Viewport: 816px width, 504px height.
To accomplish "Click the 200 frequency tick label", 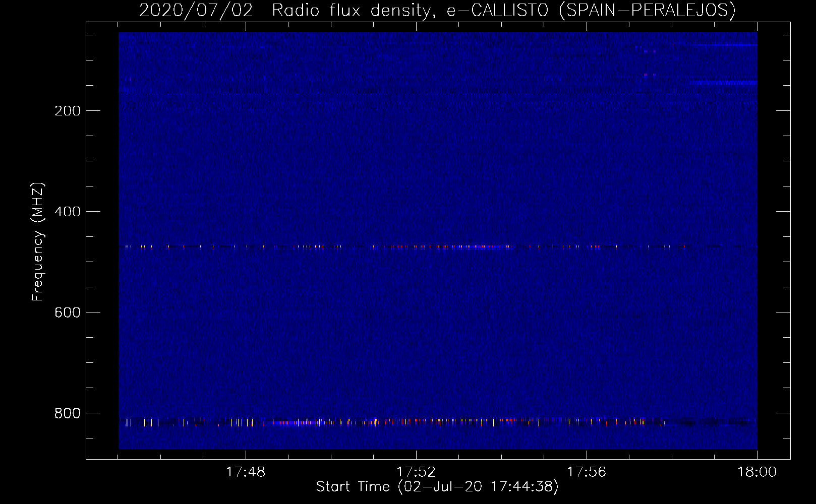I will click(68, 111).
